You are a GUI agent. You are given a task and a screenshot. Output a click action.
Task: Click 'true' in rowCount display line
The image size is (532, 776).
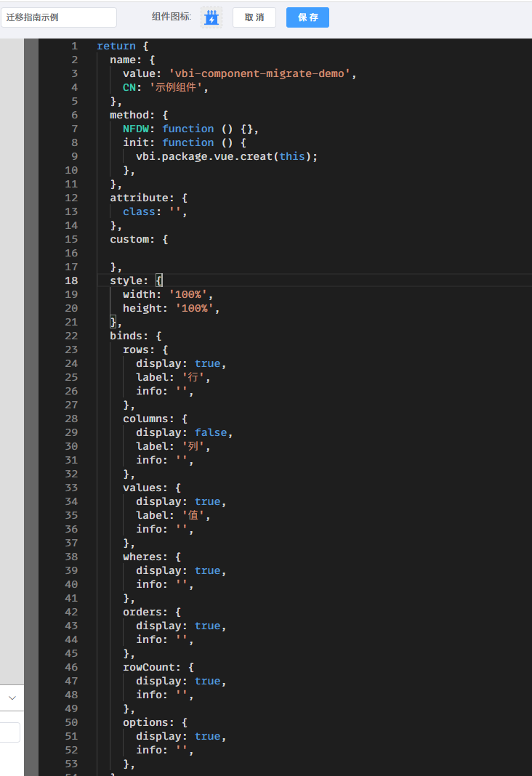(x=207, y=682)
